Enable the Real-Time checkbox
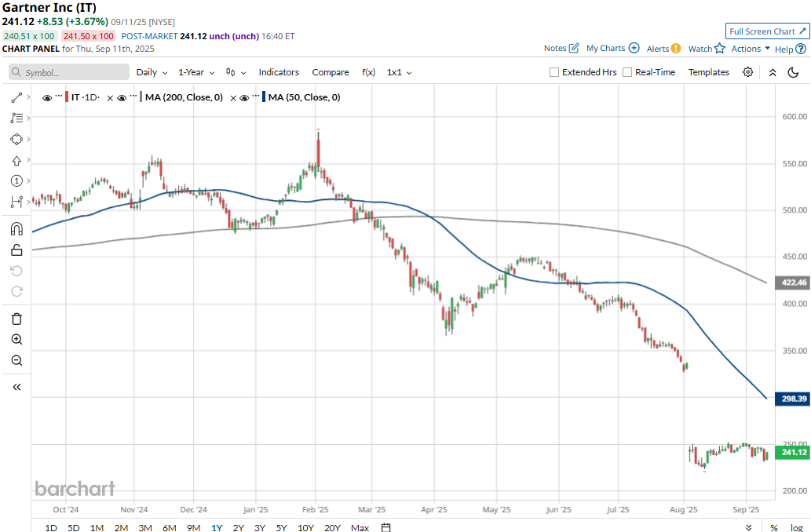 pos(627,72)
